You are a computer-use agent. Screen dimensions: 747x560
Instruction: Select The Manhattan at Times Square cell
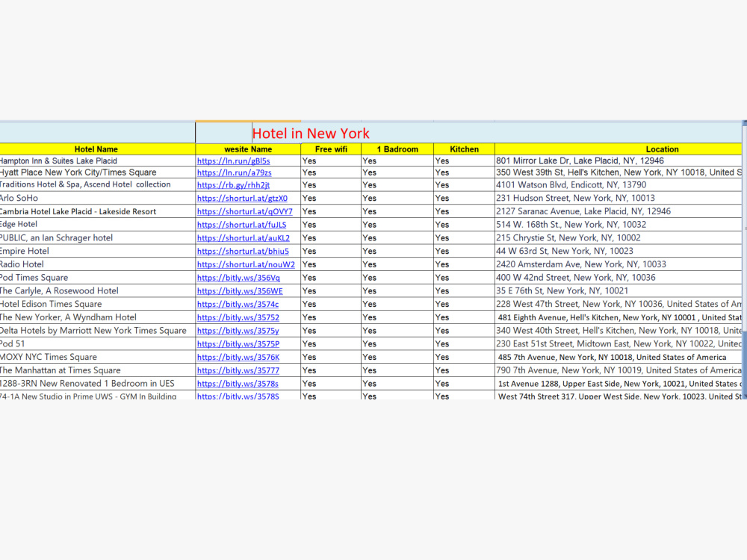pos(97,370)
